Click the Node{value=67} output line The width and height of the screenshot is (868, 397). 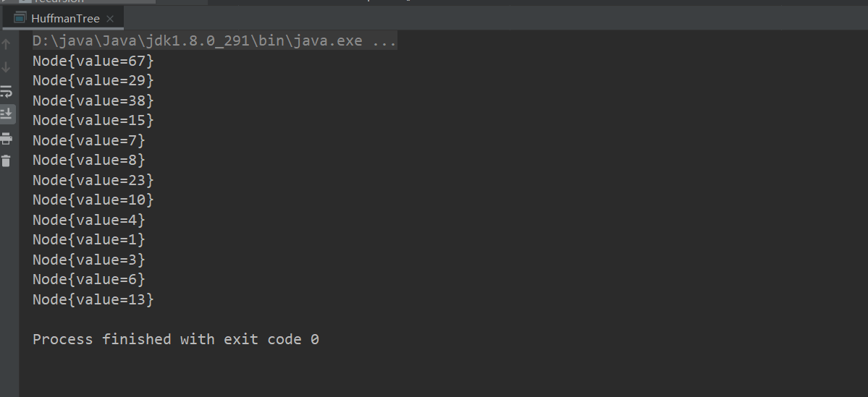click(x=93, y=61)
